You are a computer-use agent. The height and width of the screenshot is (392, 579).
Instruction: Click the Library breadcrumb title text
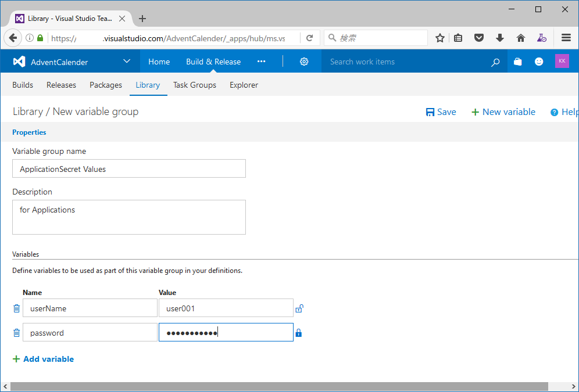click(x=28, y=112)
